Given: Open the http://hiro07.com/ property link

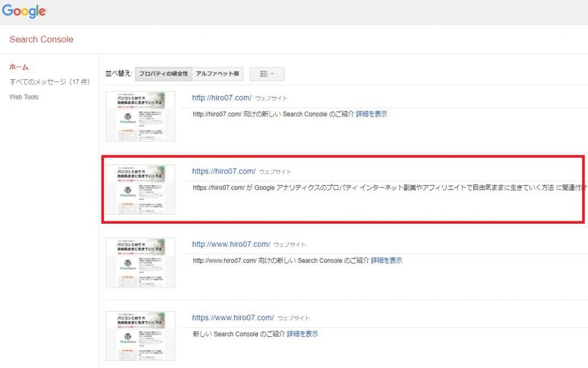Looking at the screenshot, I should (x=222, y=98).
